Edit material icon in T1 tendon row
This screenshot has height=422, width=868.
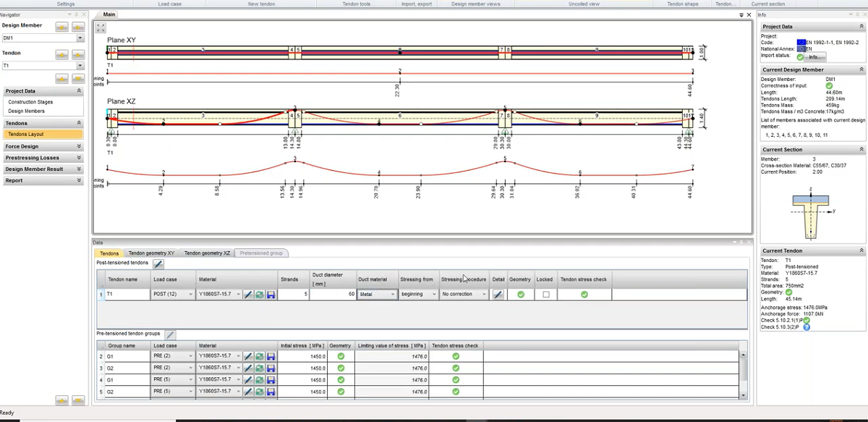pos(248,295)
